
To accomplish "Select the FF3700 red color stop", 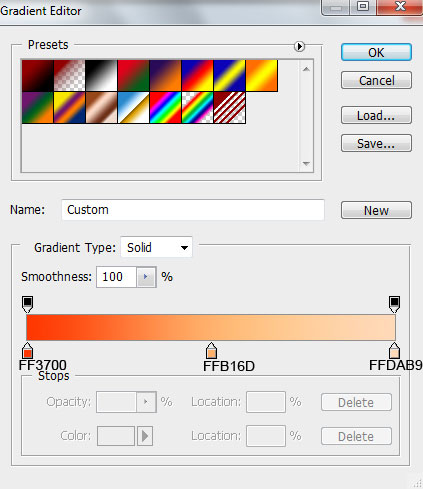I will pos(27,350).
